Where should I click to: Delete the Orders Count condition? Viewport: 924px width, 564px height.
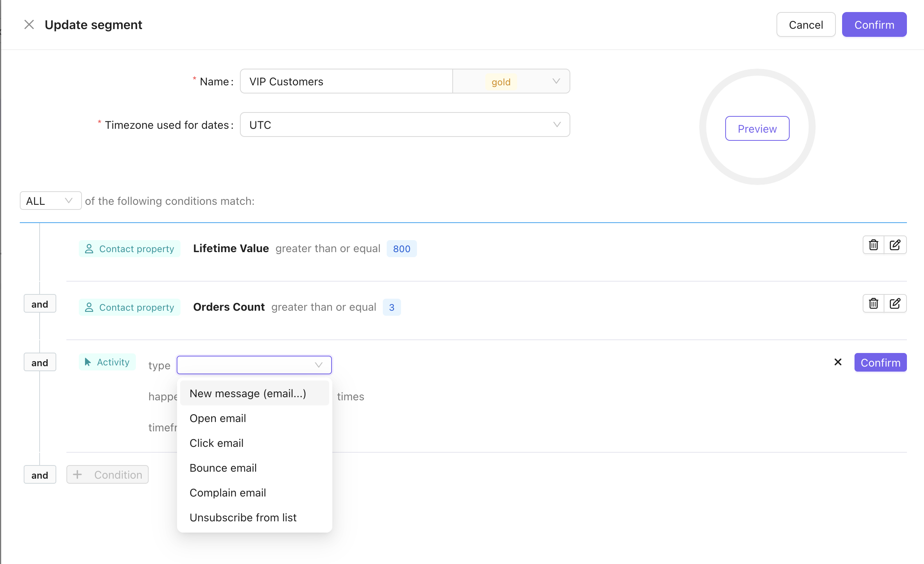coord(873,304)
